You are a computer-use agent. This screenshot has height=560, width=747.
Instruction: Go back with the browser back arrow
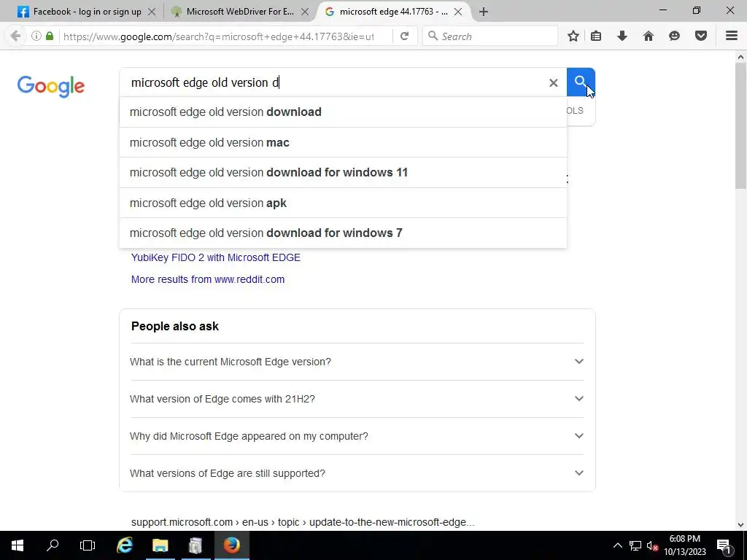point(15,36)
